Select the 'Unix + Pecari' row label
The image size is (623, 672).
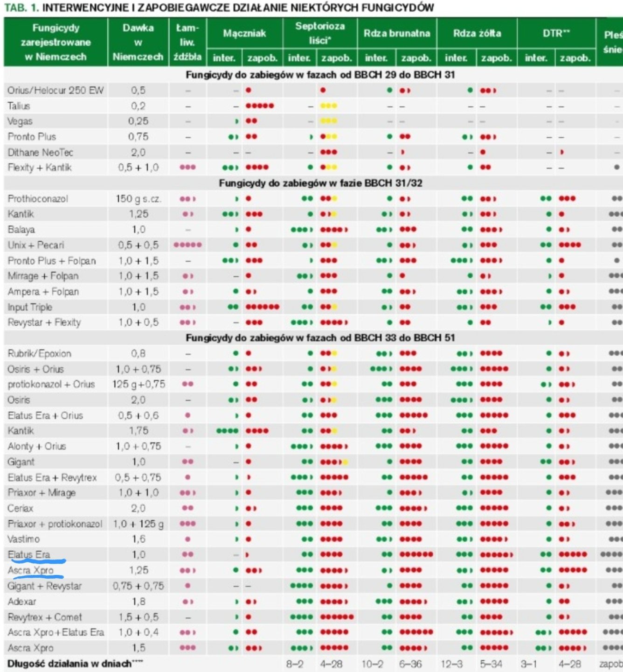36,245
